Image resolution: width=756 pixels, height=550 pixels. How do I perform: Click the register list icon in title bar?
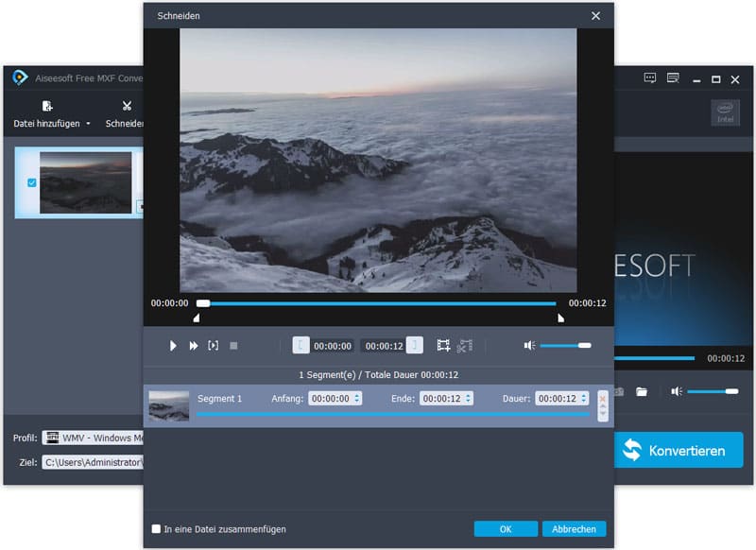point(673,78)
